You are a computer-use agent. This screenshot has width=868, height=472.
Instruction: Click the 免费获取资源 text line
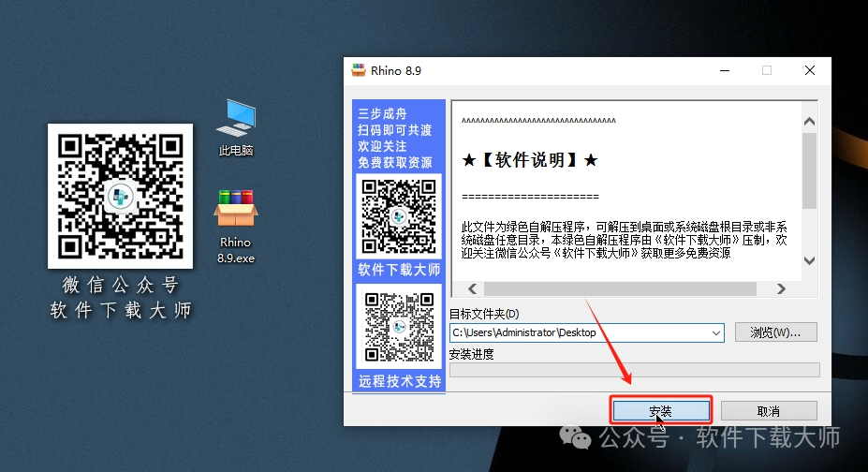[395, 163]
